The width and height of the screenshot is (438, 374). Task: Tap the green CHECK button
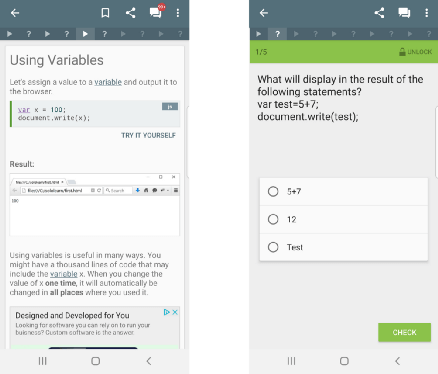click(x=404, y=332)
